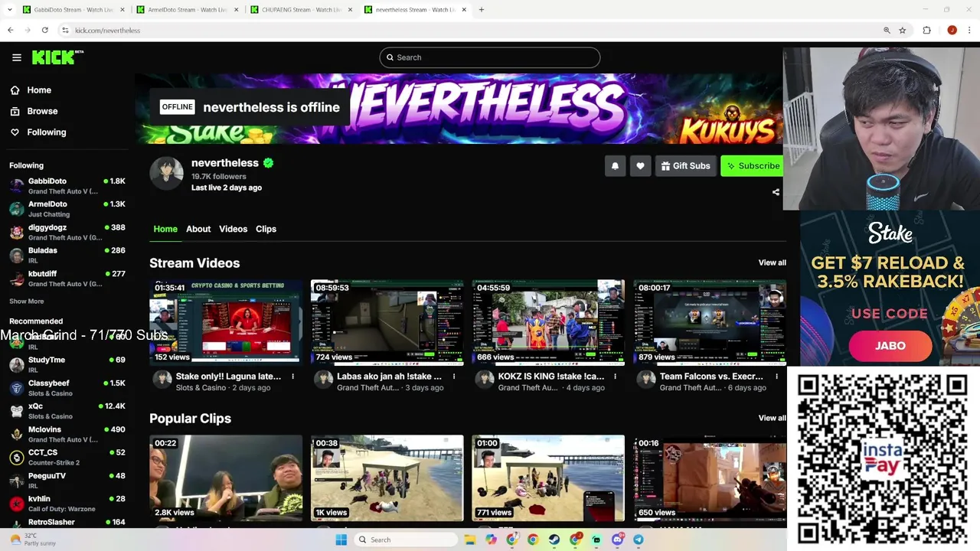Switch to the About tab
980x551 pixels.
[198, 229]
